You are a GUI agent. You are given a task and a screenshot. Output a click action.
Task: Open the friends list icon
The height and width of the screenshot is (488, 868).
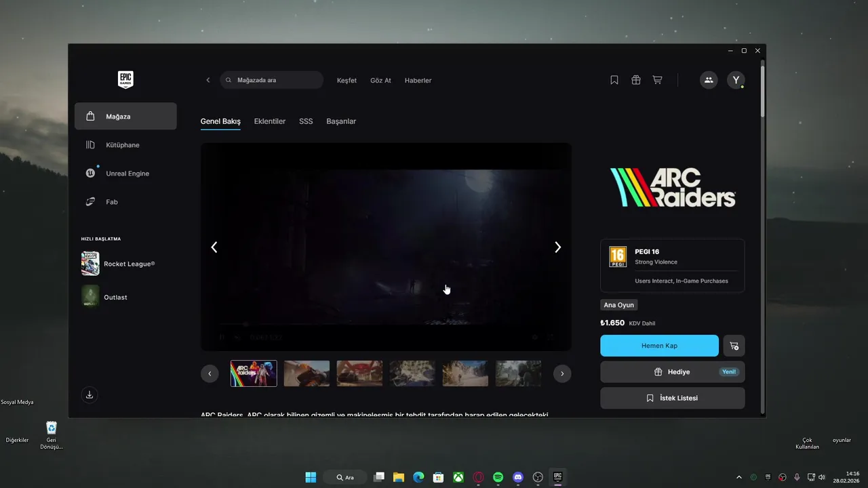(709, 80)
